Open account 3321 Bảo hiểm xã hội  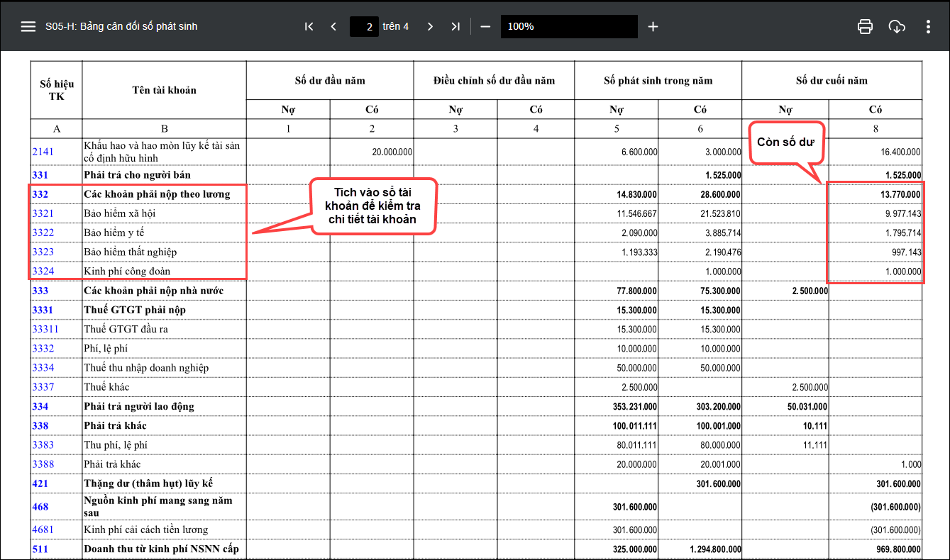43,213
